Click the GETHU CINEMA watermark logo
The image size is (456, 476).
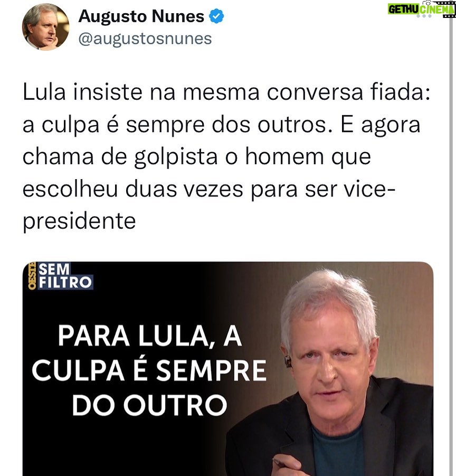pyautogui.click(x=422, y=10)
